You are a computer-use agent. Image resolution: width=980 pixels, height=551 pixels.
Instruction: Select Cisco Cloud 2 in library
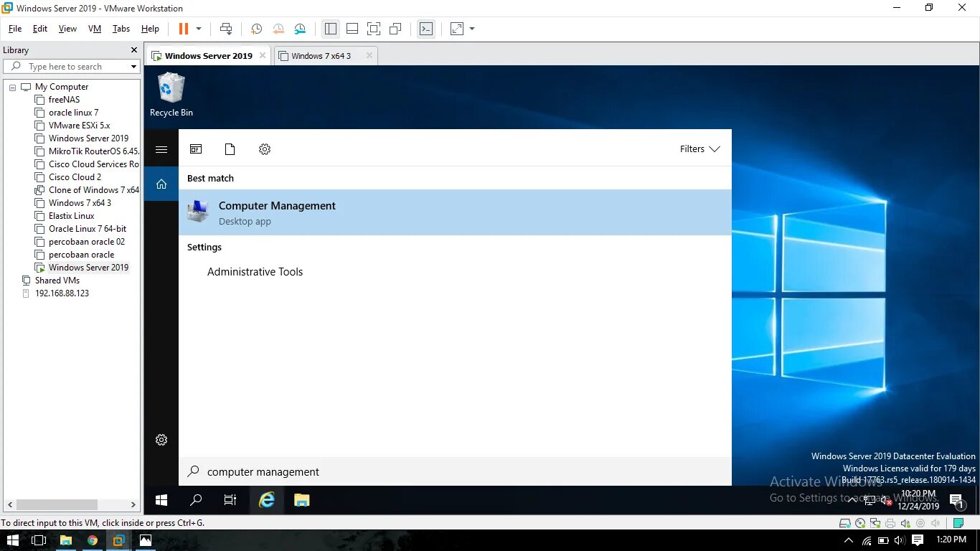click(75, 177)
